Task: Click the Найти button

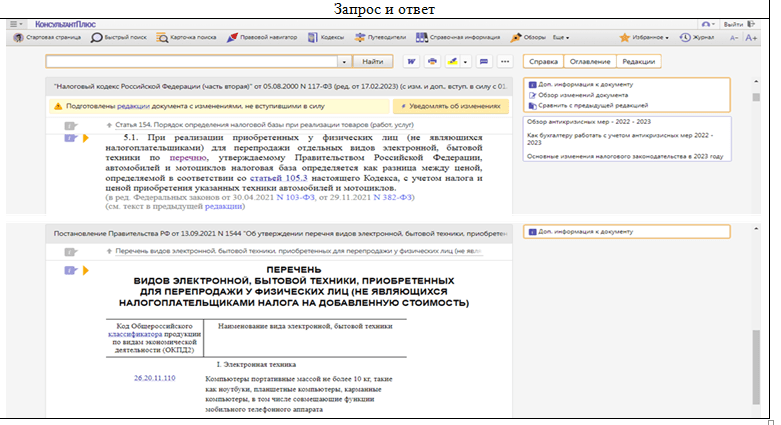Action: point(373,61)
